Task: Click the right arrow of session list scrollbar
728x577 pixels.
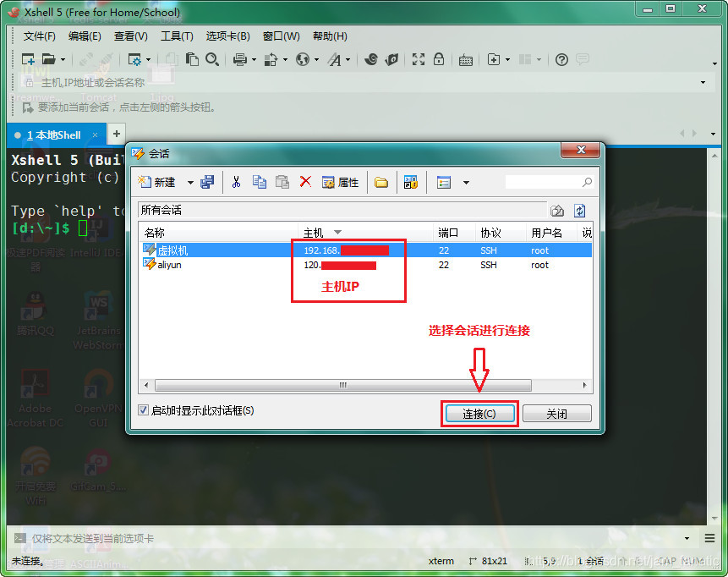Action: [x=584, y=385]
